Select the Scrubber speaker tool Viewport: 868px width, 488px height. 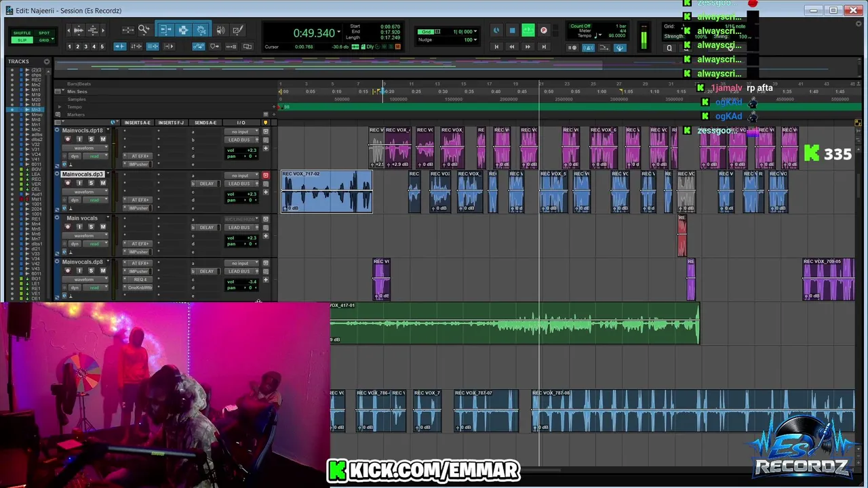click(220, 30)
